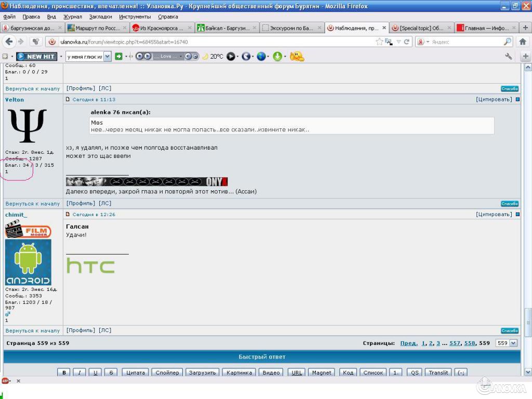532x399 pixels.
Task: Click the NEW HIT radio button
Action: 36,56
